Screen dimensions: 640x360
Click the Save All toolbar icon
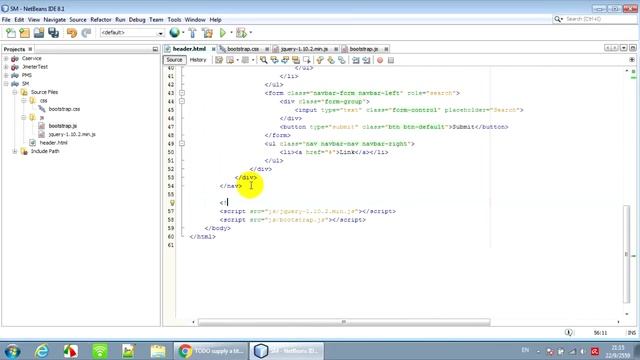click(53, 33)
